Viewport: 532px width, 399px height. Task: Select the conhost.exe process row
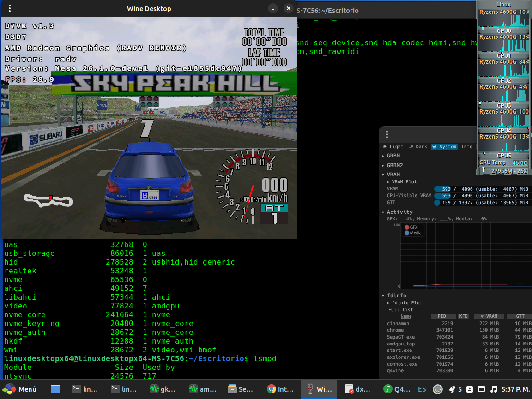click(459, 364)
